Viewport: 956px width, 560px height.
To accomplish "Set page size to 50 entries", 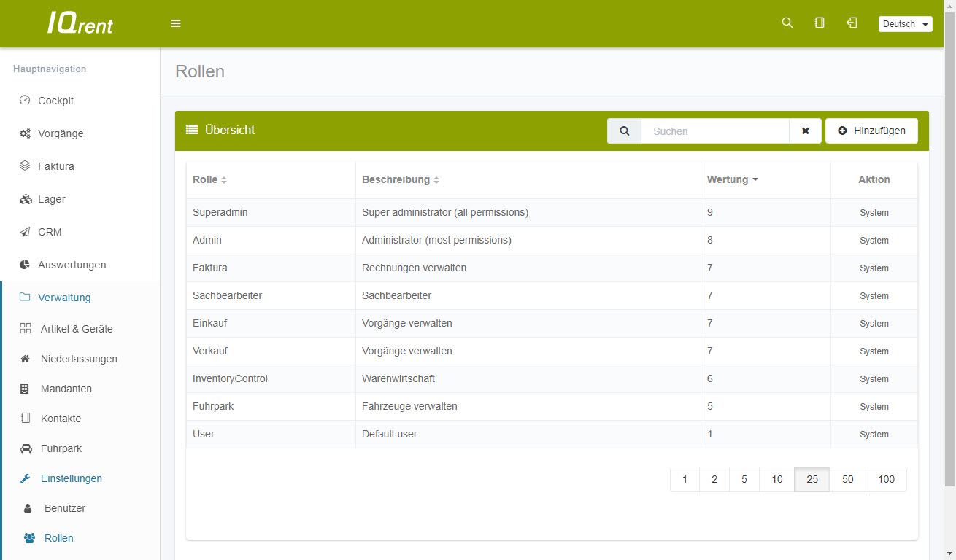I will (x=847, y=480).
